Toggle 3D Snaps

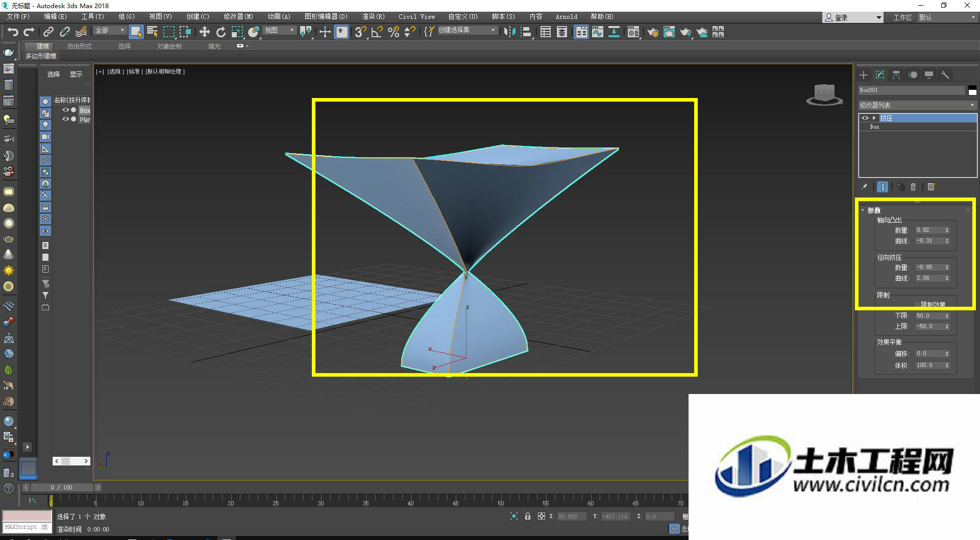coord(360,32)
